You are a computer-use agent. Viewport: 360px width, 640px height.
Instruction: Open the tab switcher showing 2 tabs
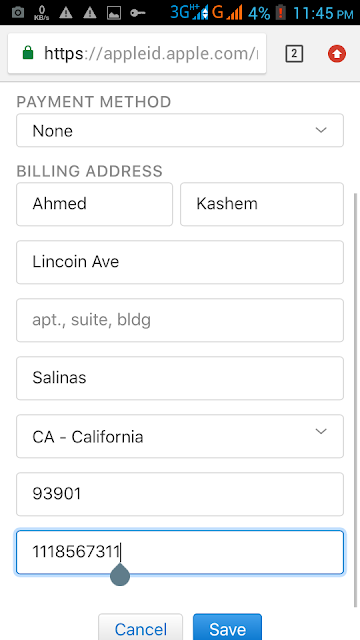click(x=294, y=54)
